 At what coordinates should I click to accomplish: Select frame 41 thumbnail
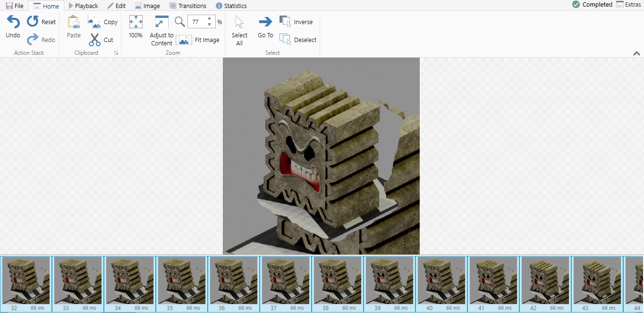pos(493,284)
